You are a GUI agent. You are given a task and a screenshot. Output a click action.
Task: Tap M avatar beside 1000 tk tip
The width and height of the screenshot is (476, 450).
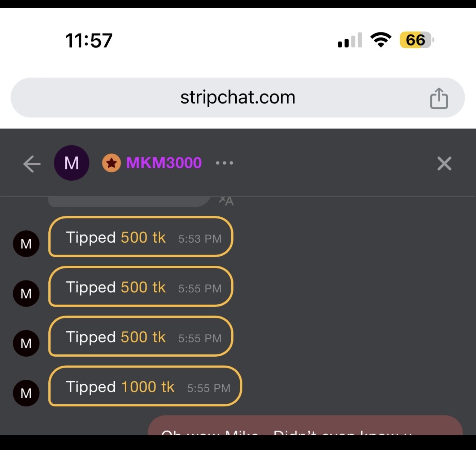tap(26, 393)
